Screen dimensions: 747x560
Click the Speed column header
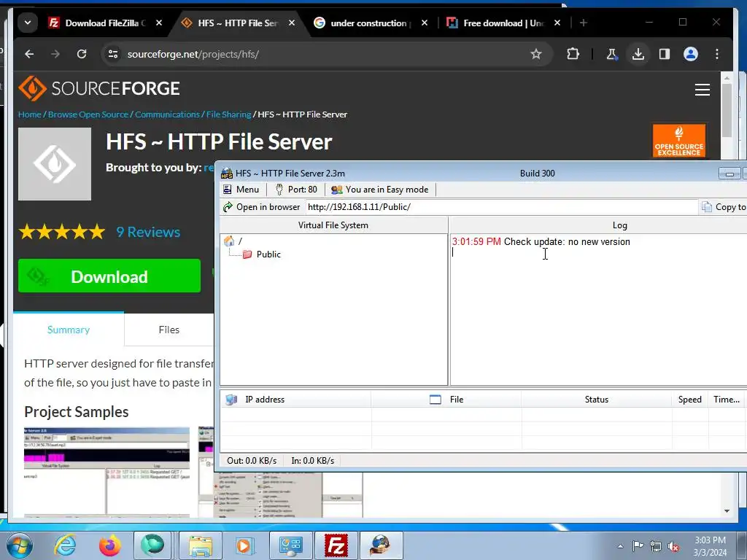coord(690,400)
